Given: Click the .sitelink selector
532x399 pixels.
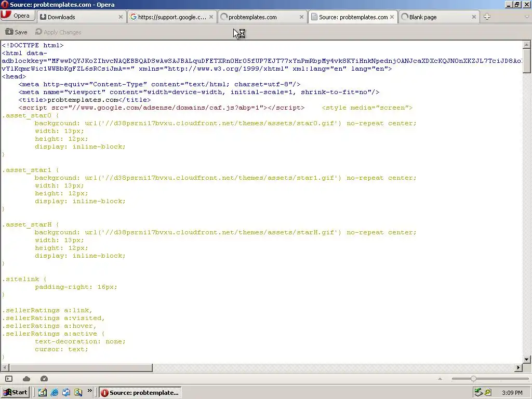Looking at the screenshot, I should tap(21, 279).
